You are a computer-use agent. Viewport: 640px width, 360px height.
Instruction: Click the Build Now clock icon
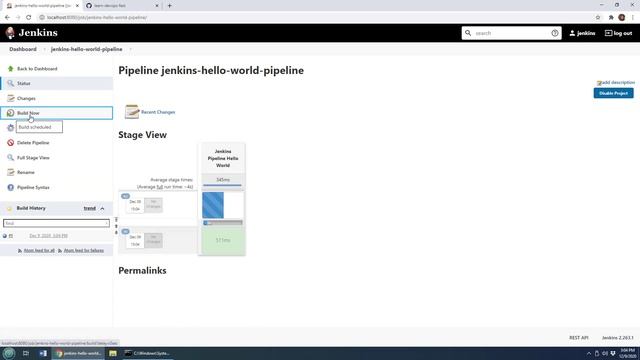click(x=11, y=113)
